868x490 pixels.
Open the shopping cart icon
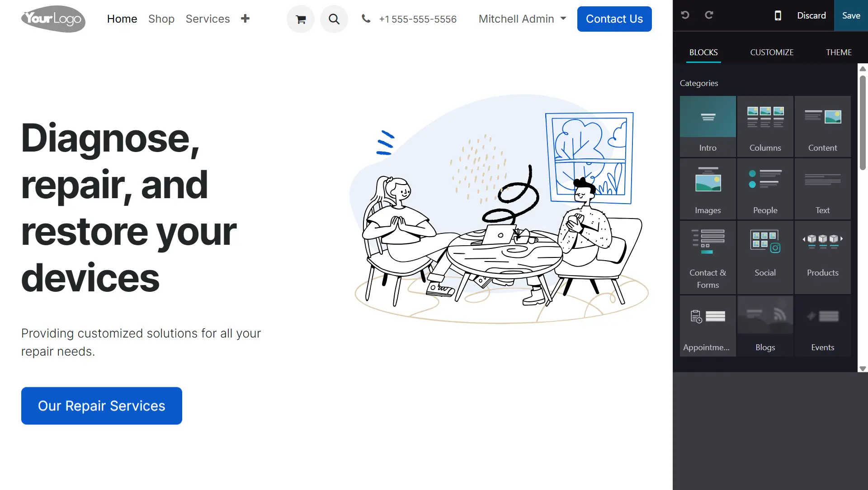(301, 19)
